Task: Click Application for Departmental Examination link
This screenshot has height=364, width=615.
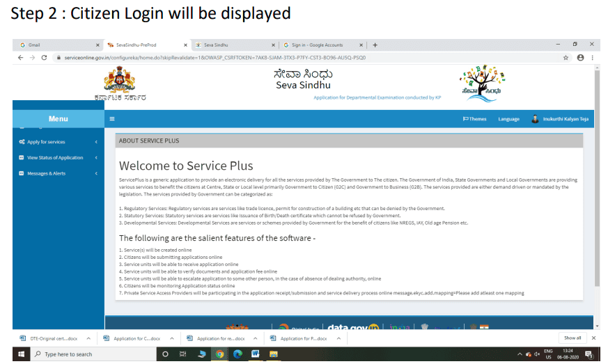Action: point(377,97)
